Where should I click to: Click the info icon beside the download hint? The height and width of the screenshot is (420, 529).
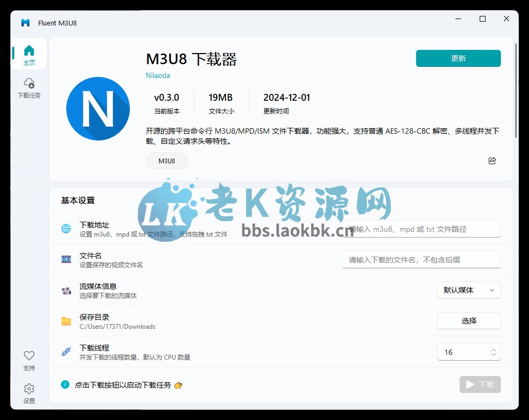[65, 384]
